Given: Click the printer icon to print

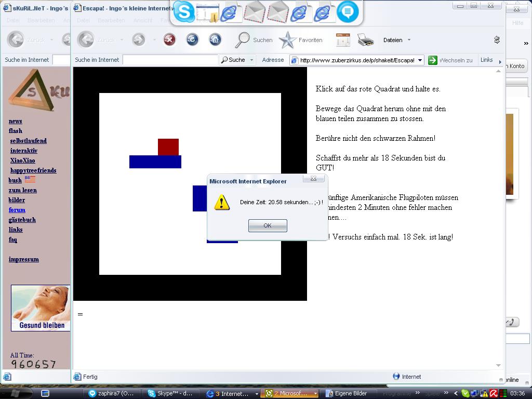Looking at the screenshot, I should [365, 39].
